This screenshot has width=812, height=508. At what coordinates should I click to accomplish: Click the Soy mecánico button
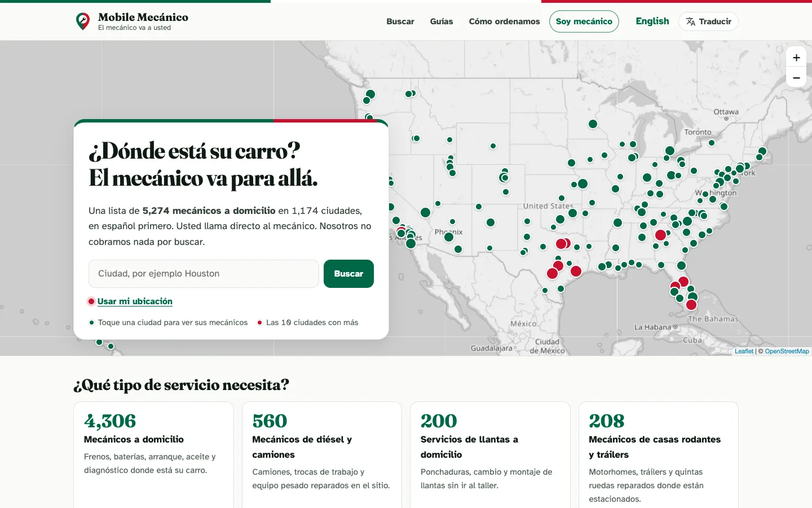(584, 21)
